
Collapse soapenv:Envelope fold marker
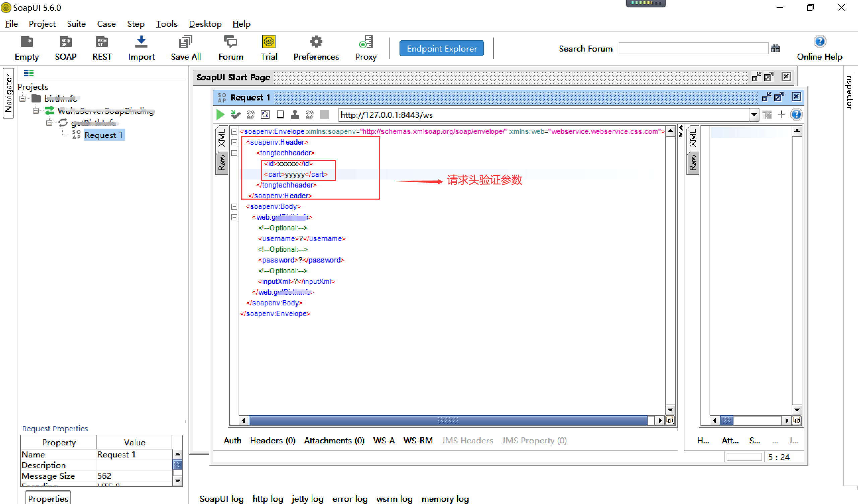tap(234, 131)
